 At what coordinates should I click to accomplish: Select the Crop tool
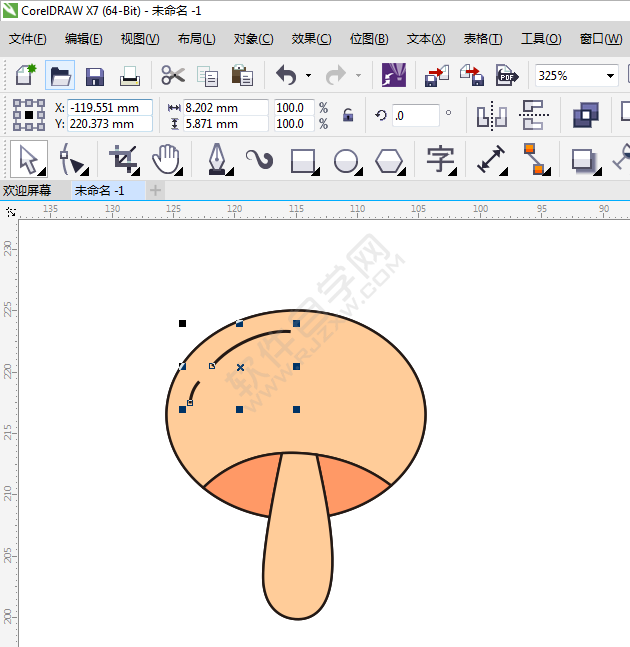pos(124,159)
